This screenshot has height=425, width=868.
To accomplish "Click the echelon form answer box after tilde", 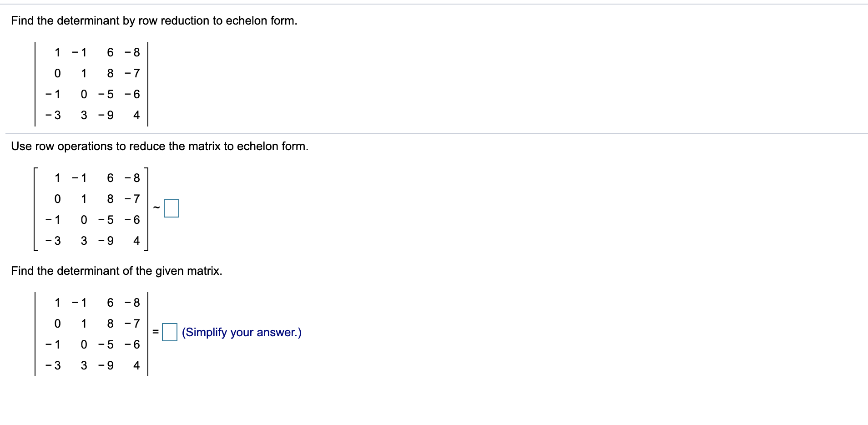I will point(172,208).
